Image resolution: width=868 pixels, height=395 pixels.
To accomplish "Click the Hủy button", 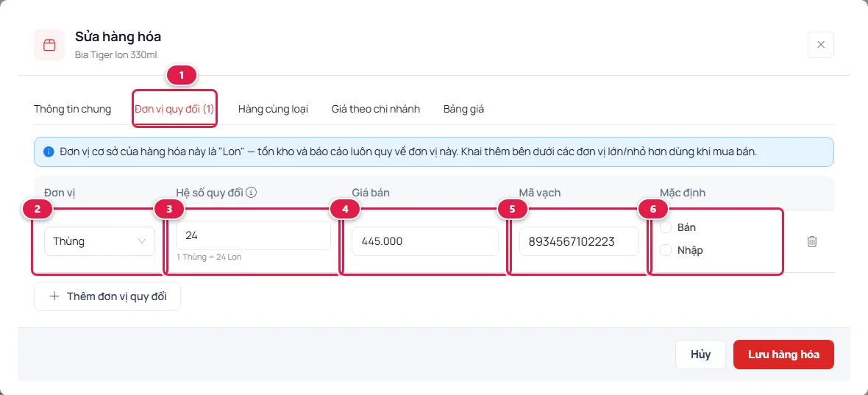I will pyautogui.click(x=701, y=354).
